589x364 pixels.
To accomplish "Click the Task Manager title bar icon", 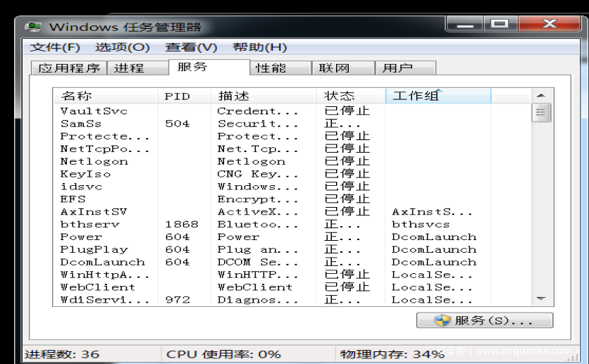I will 32,27.
